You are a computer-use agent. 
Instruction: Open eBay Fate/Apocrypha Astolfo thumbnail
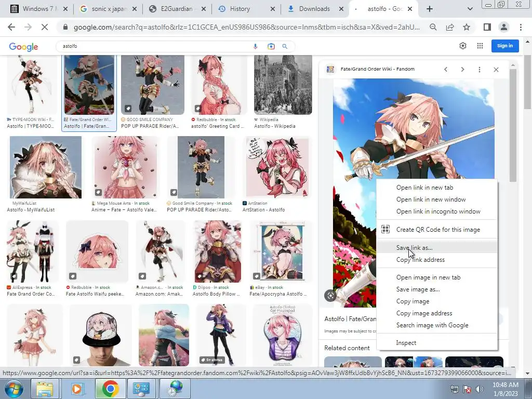point(281,251)
